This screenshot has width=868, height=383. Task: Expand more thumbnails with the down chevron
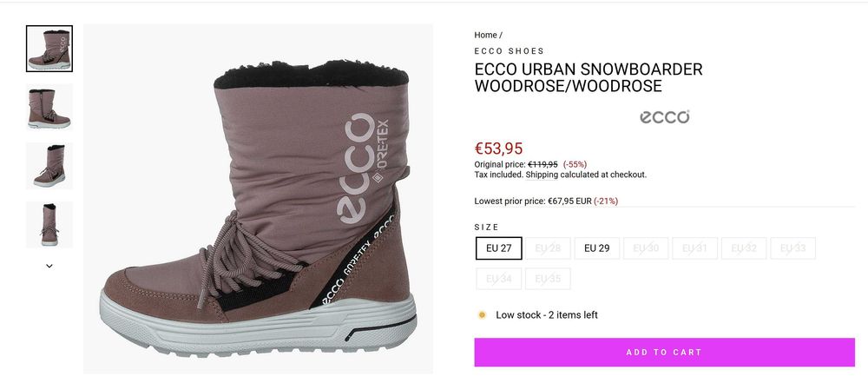49,266
